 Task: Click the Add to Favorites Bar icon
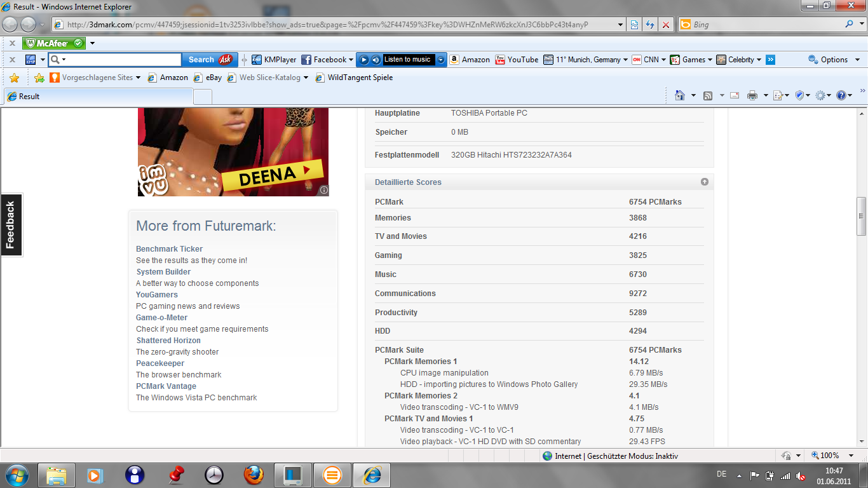(x=39, y=78)
